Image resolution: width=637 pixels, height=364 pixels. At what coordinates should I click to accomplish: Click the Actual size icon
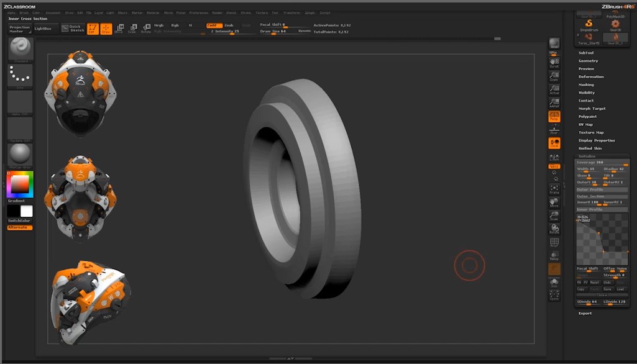pos(554,90)
